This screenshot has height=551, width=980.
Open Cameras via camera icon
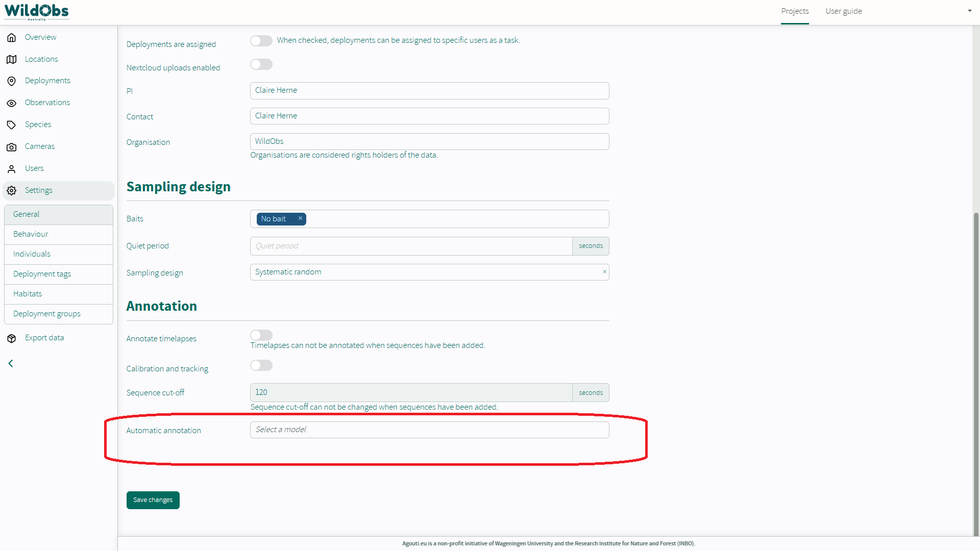11,147
